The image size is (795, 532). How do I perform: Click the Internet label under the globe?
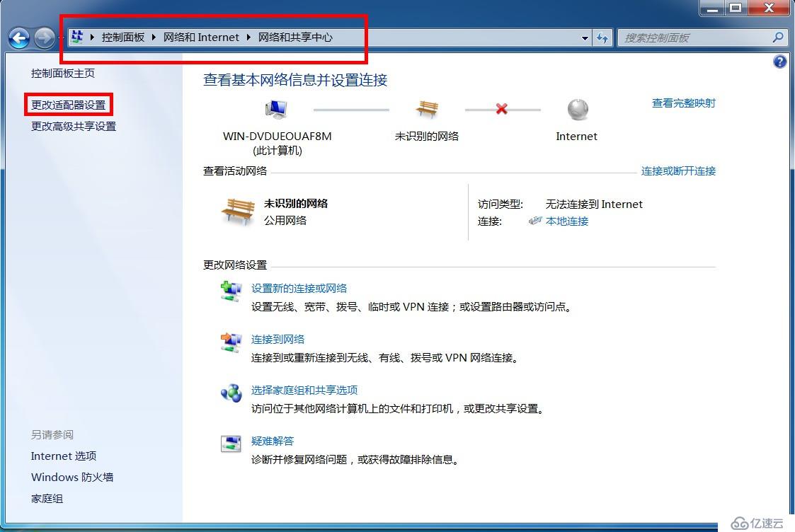click(x=576, y=137)
